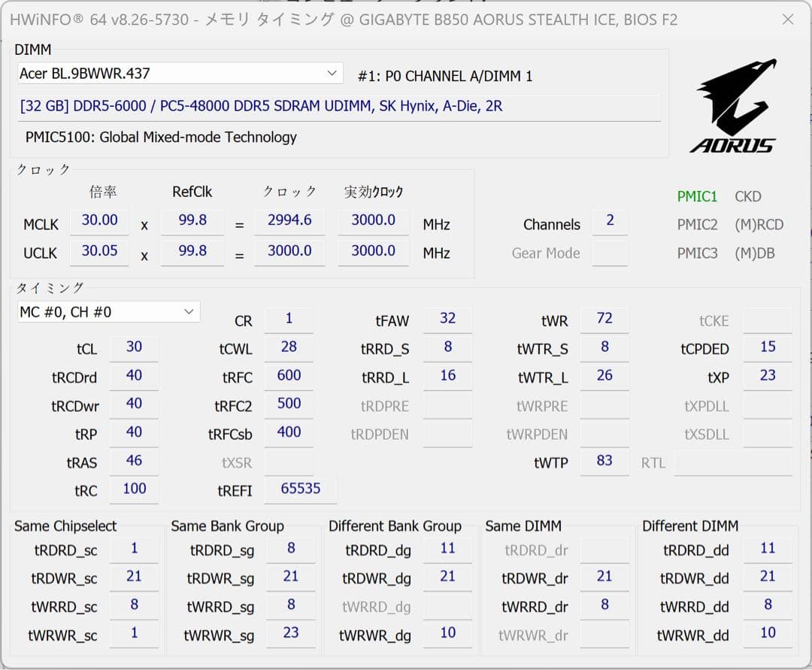This screenshot has width=812, height=670.
Task: Click the DDR5-6000 SK Hynix module description
Action: pos(259,106)
